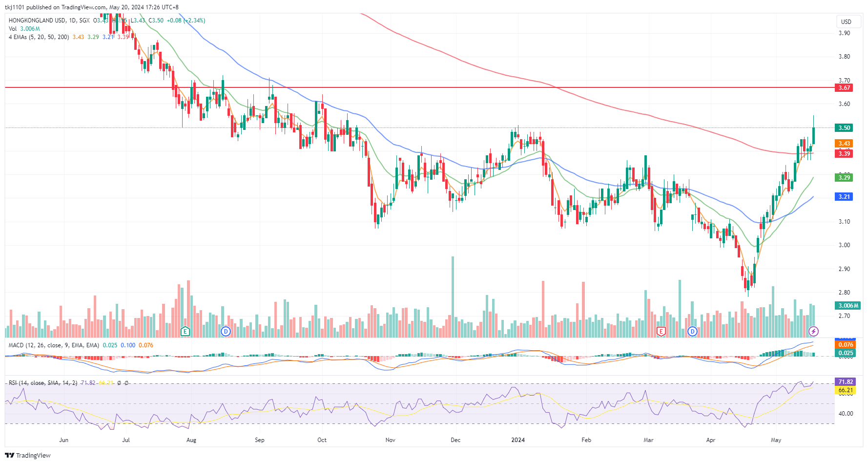Select the RSI (14, close, SMA) legend
868x464 pixels.
click(43, 383)
